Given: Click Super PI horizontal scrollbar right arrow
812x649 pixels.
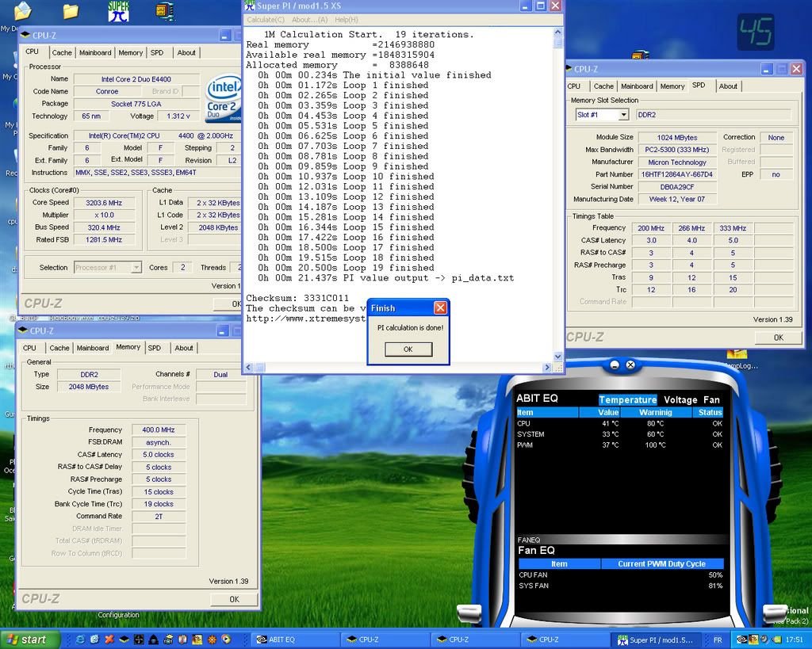Looking at the screenshot, I should coord(547,368).
